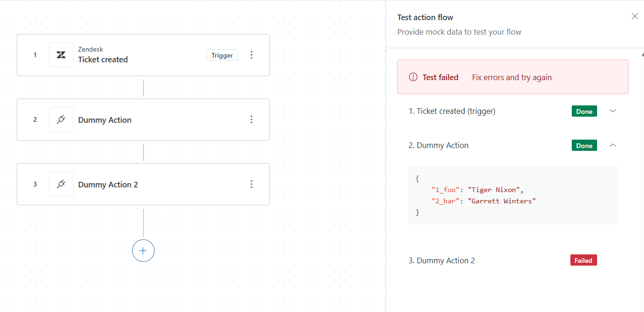Open the three-dot menu for Ticket created

(251, 55)
